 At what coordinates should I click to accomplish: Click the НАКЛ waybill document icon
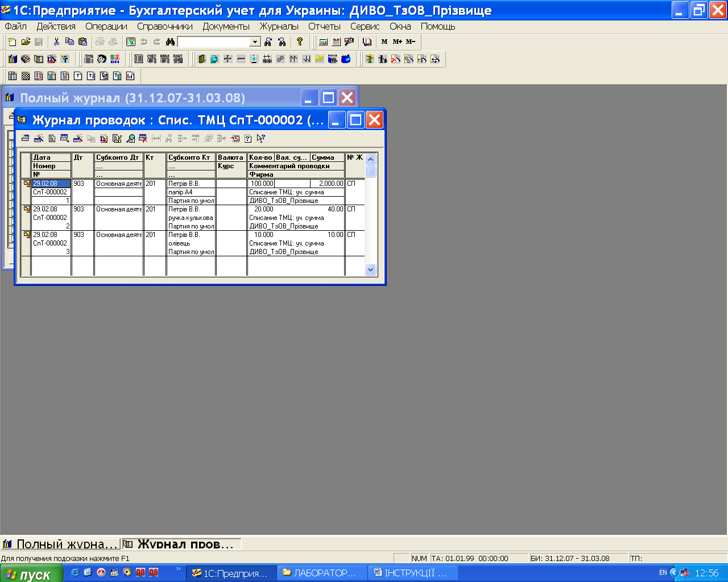(164, 59)
